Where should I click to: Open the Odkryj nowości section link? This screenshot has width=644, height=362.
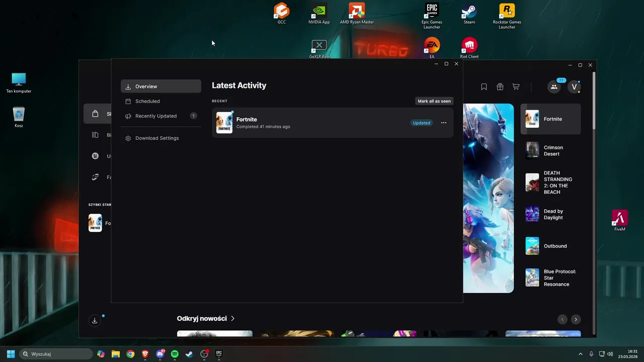[206, 318]
